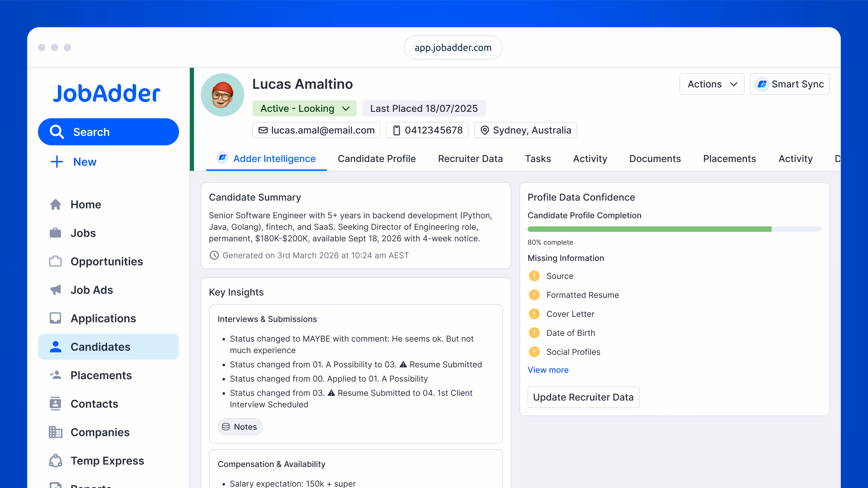Click the Update Recruiter Data button

click(x=583, y=397)
